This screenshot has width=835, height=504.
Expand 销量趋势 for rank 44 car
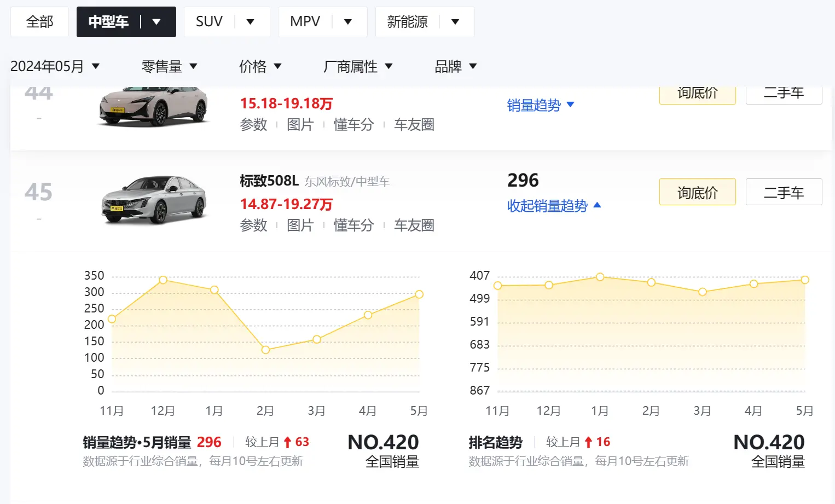click(541, 105)
